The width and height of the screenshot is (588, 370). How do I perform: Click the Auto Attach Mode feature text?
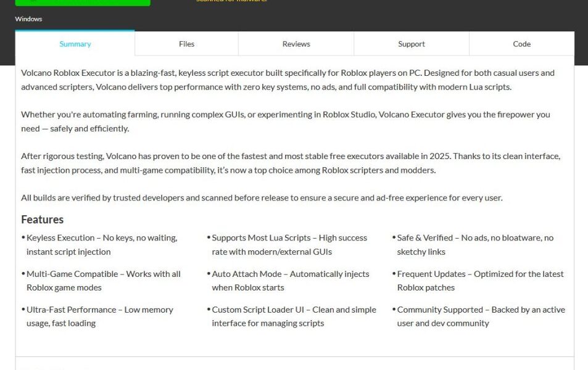(290, 280)
